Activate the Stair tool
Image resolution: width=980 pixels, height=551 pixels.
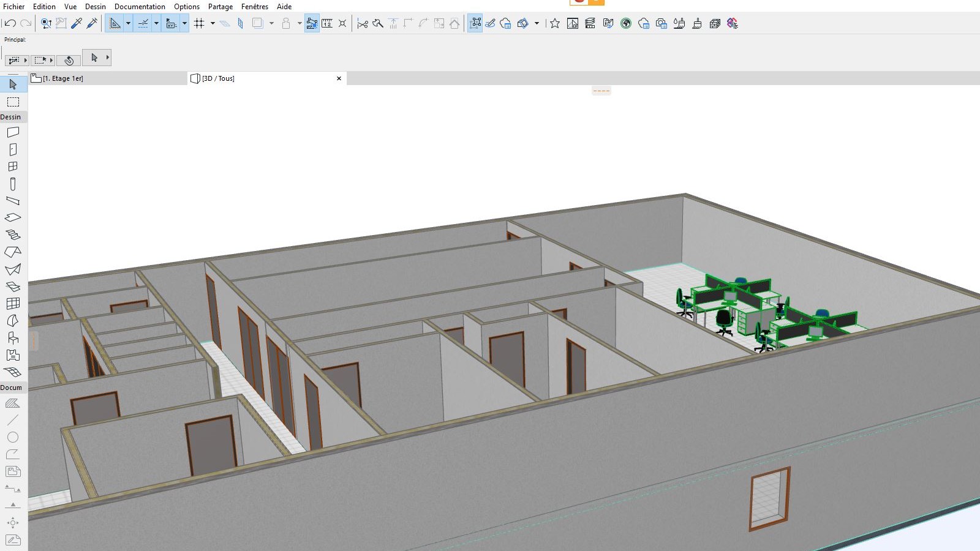(13, 235)
